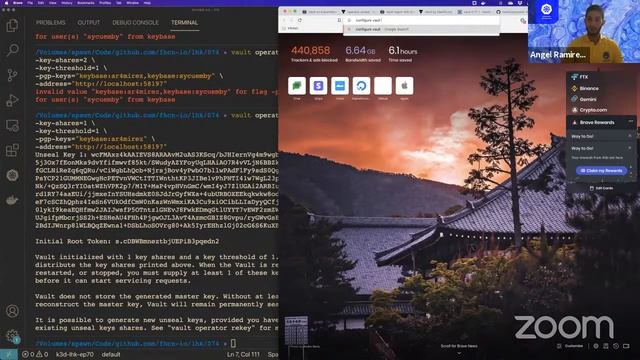Reload the page in Brave
The width and height of the screenshot is (640, 360).
(x=300, y=20)
